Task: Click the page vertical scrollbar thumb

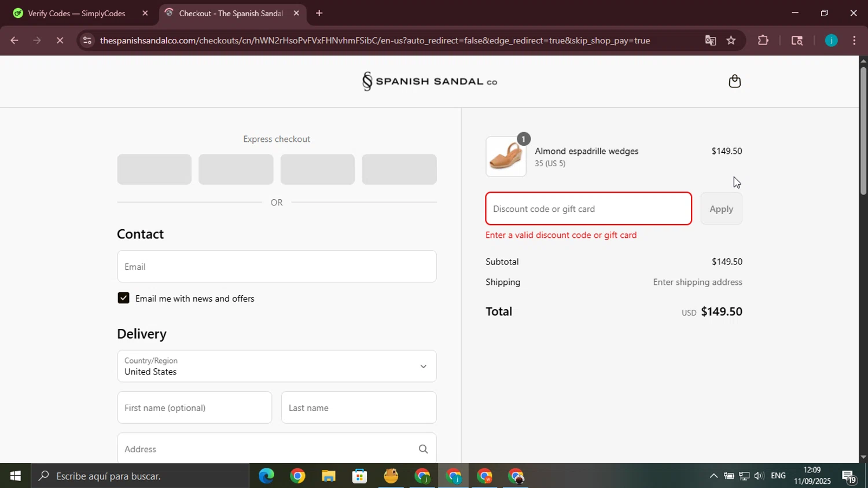Action: [863, 130]
